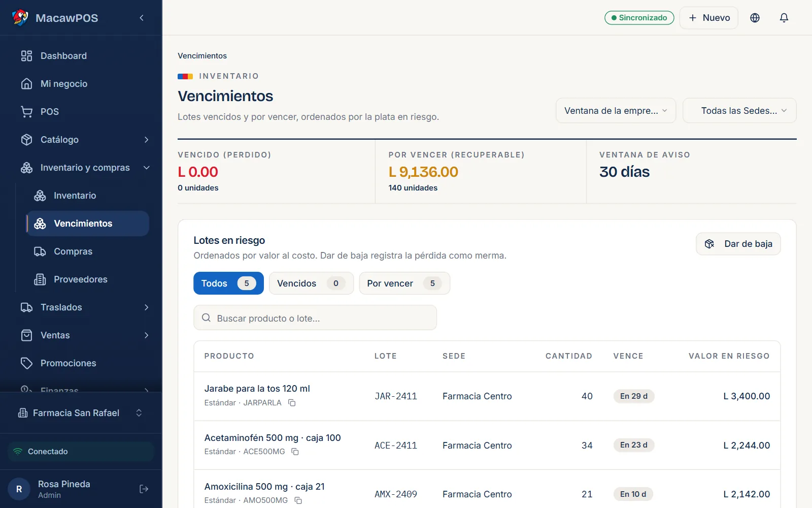Image resolution: width=812 pixels, height=508 pixels.
Task: Click the Proveedores building icon
Action: click(x=40, y=279)
